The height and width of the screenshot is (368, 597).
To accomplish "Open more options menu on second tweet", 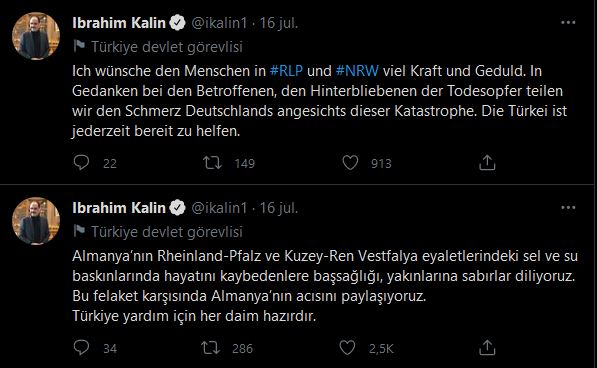I will pyautogui.click(x=568, y=208).
